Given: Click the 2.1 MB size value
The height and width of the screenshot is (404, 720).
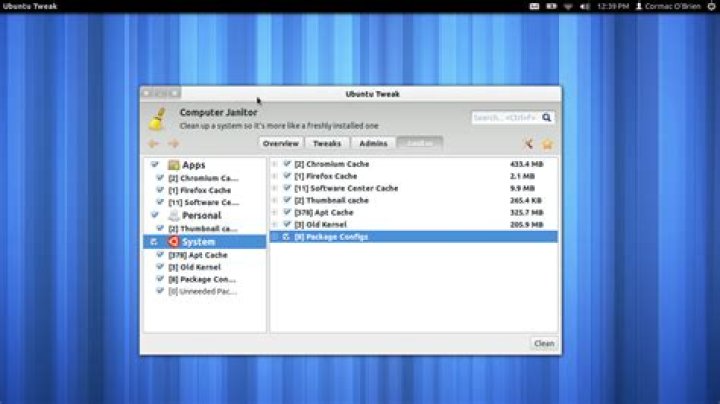Looking at the screenshot, I should coord(522,176).
